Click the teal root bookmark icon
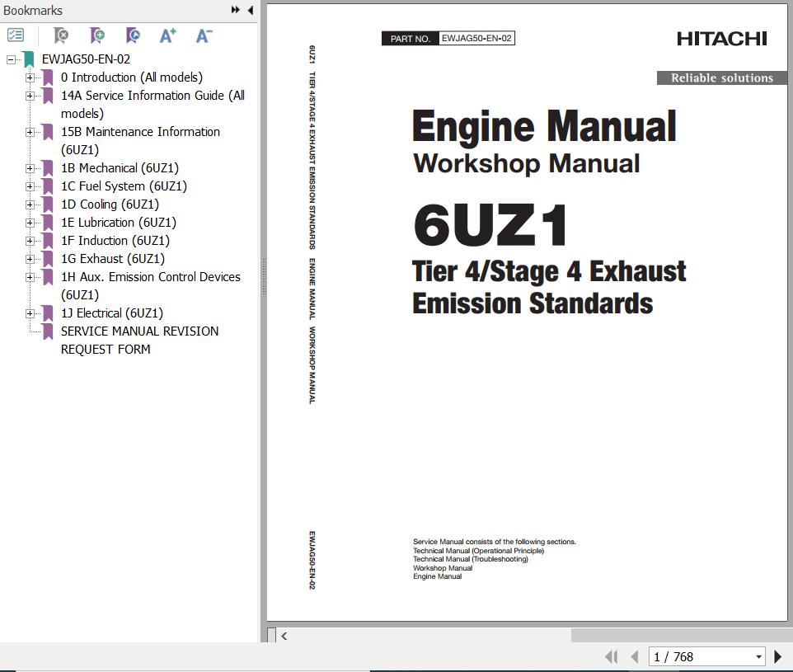 pos(29,59)
